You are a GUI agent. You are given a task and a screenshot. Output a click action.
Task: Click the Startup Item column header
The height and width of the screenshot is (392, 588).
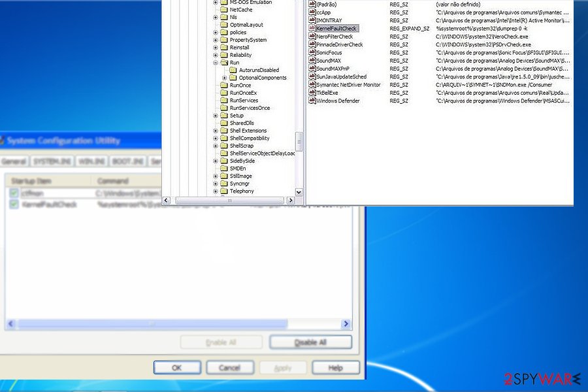tap(48, 181)
